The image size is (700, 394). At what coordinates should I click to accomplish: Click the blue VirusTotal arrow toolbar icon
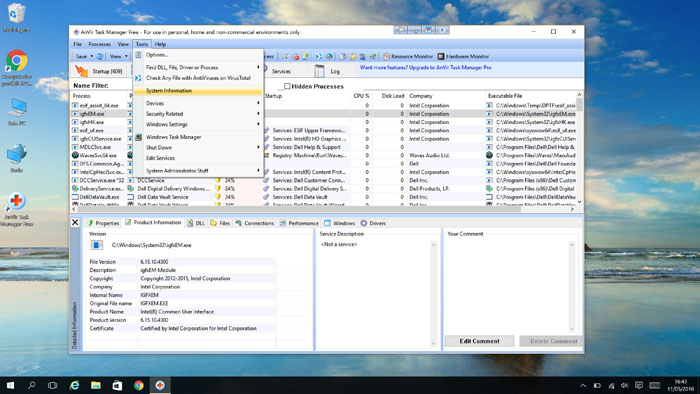(318, 57)
